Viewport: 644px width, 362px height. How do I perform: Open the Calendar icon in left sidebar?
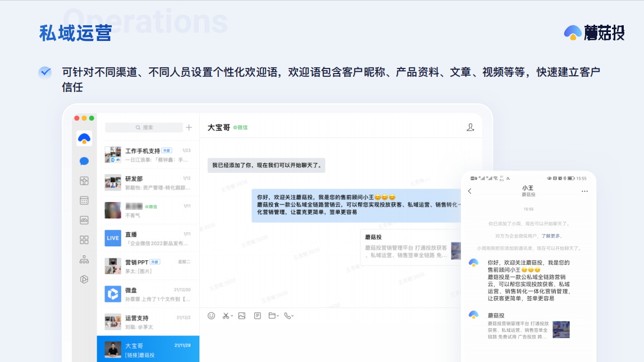tap(84, 200)
